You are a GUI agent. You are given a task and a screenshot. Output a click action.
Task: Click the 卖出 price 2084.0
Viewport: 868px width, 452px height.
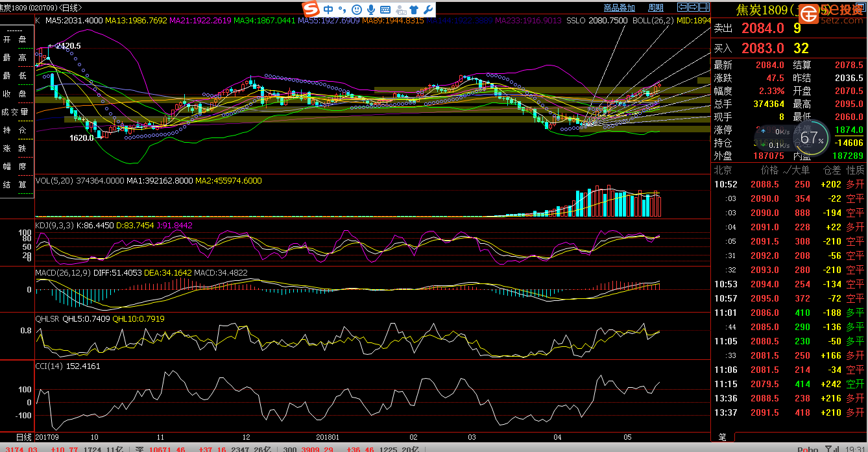click(763, 29)
